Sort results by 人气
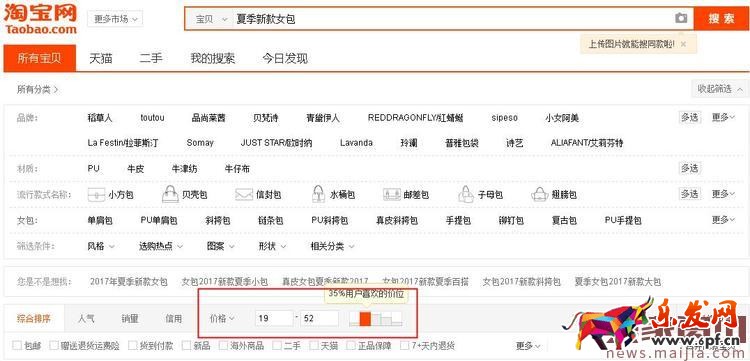The image size is (750, 361). click(x=87, y=318)
